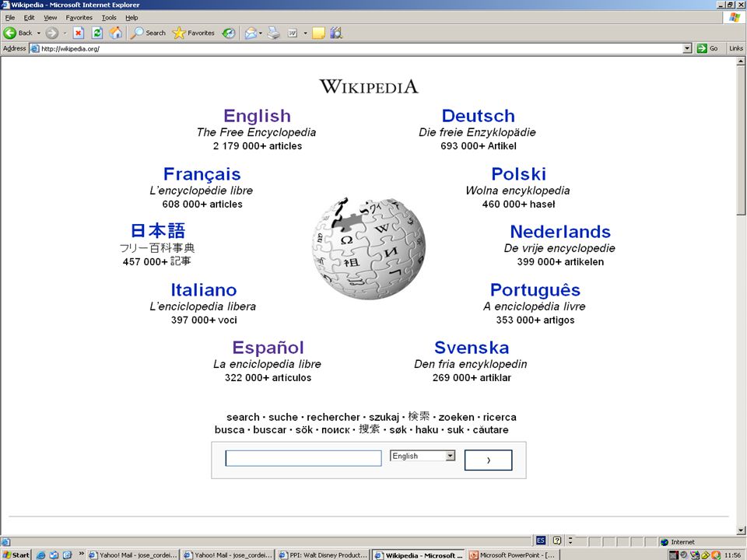
Task: Open the Italiano Wikipedia link
Action: [x=204, y=290]
